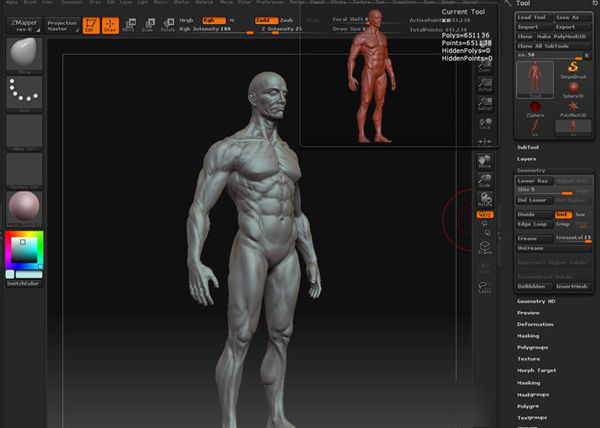Screen dimensions: 600x428
Task: Activate the Draw mode icon
Action: [109, 24]
